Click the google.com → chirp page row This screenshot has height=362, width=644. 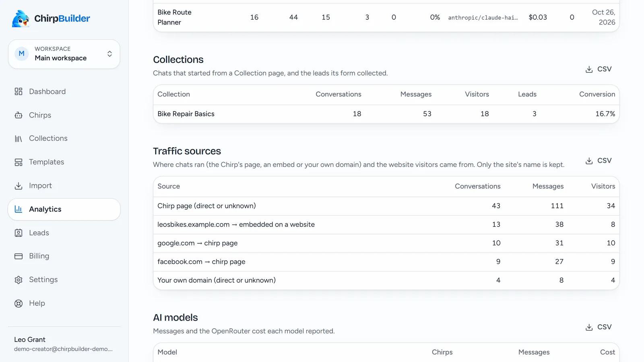tap(386, 243)
